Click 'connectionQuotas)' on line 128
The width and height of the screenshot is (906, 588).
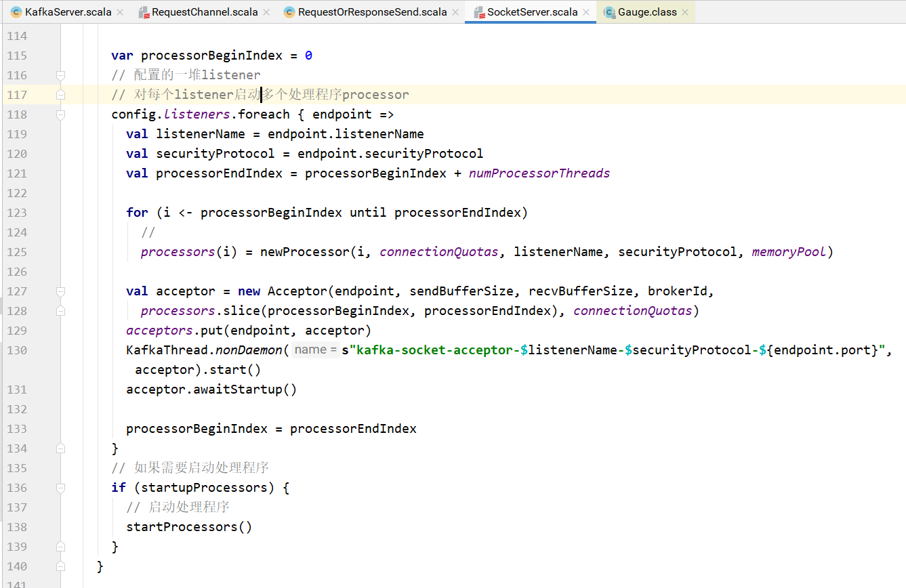pos(636,311)
